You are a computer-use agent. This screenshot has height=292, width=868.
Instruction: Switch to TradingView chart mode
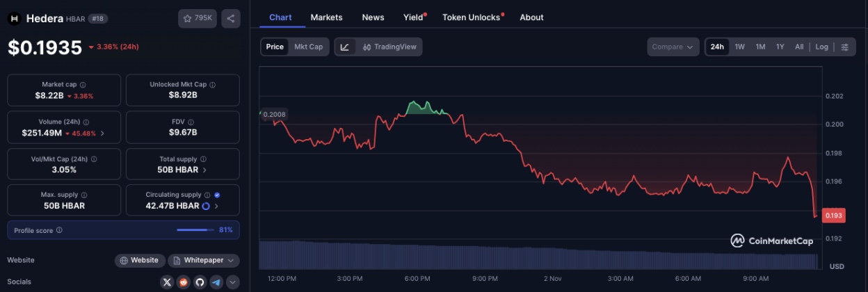(x=389, y=47)
